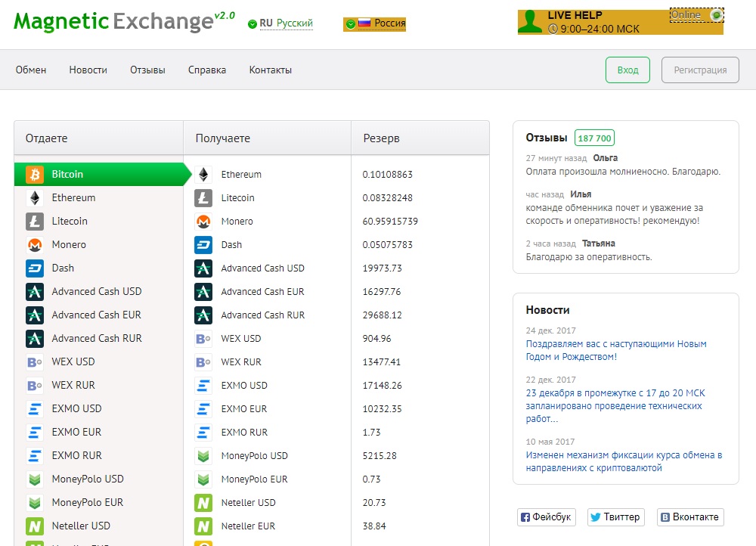This screenshot has height=546, width=756.
Task: Click the Ethereum icon in the Отдаете column
Action: (x=35, y=198)
